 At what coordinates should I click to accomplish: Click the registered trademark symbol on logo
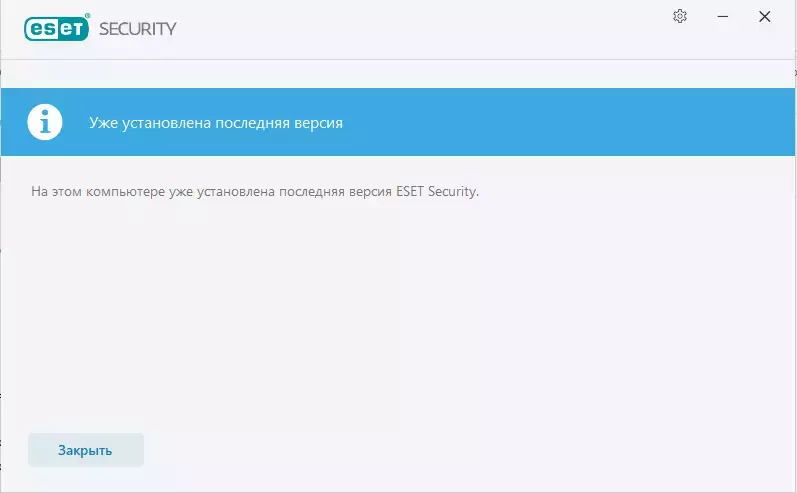(87, 16)
